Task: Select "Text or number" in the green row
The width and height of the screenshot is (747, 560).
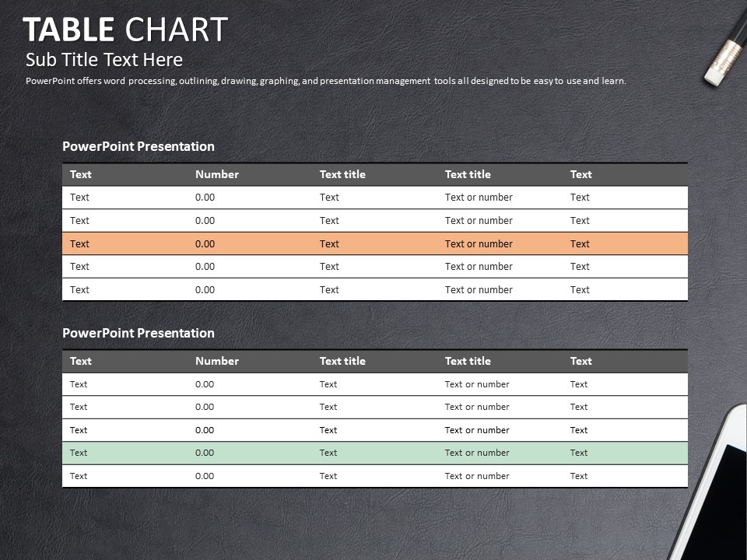Action: pos(477,453)
